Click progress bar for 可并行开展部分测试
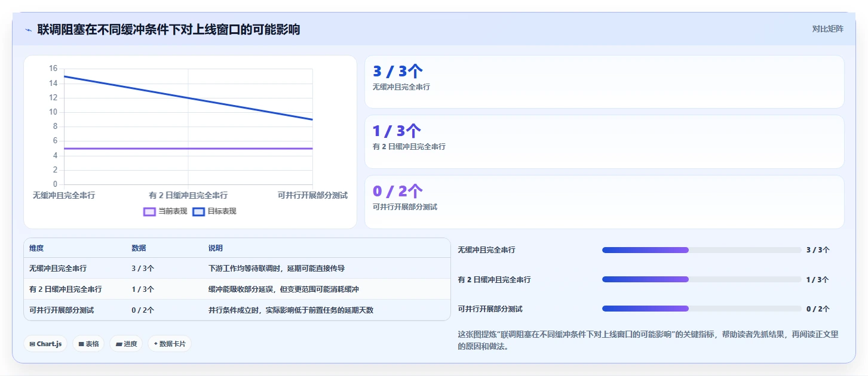This screenshot has width=868, height=376. [701, 309]
